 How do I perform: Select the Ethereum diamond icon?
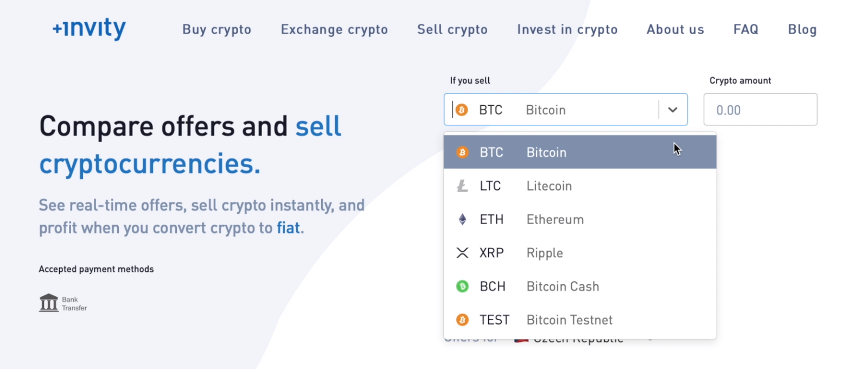pos(462,219)
